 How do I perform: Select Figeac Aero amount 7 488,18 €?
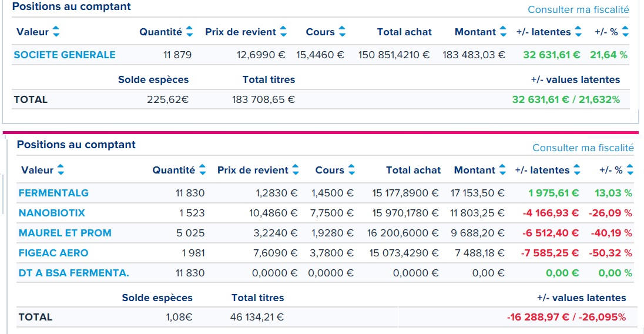(479, 253)
